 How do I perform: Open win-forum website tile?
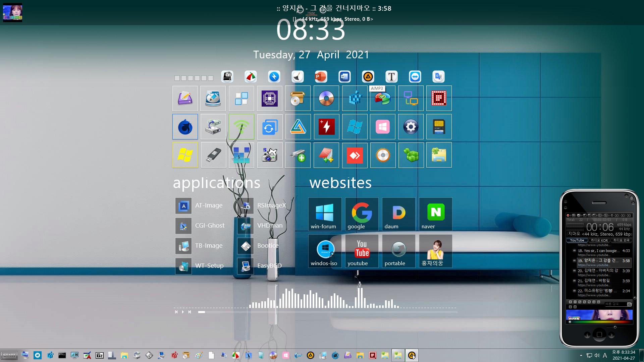325,214
